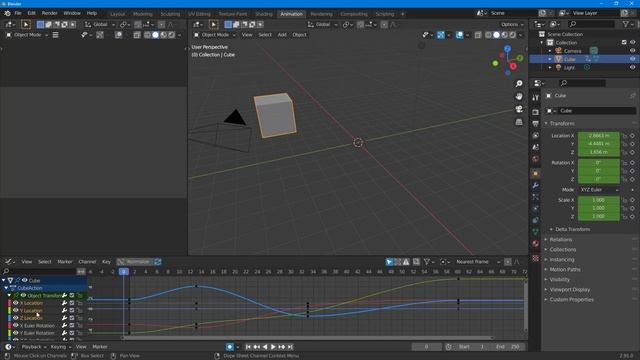This screenshot has height=360, width=640.
Task: Play the animation in reverse
Action: pos(265,347)
